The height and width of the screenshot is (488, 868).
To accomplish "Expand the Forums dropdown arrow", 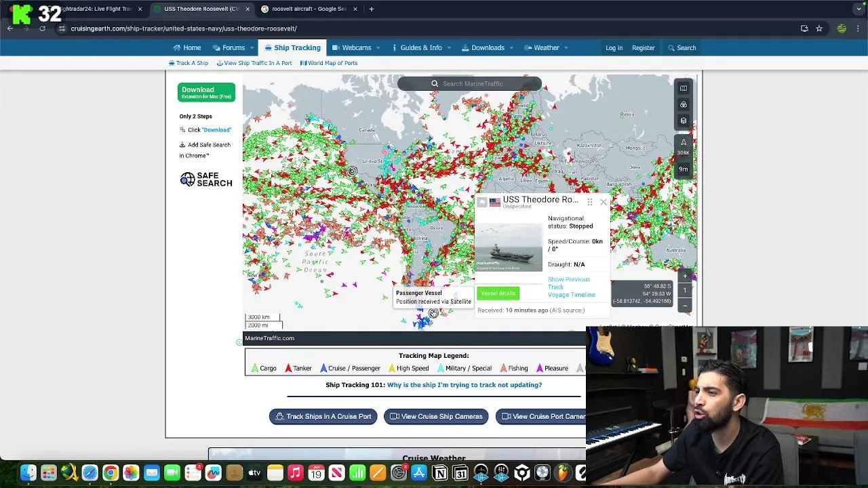I will coord(252,48).
